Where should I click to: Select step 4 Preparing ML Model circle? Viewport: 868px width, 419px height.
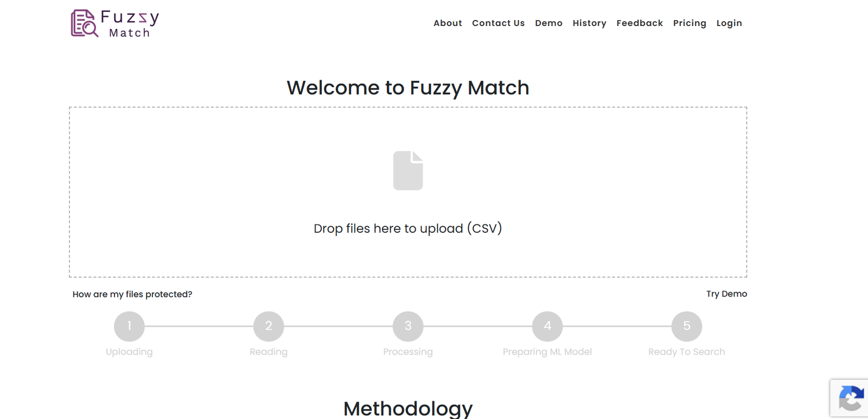click(547, 326)
